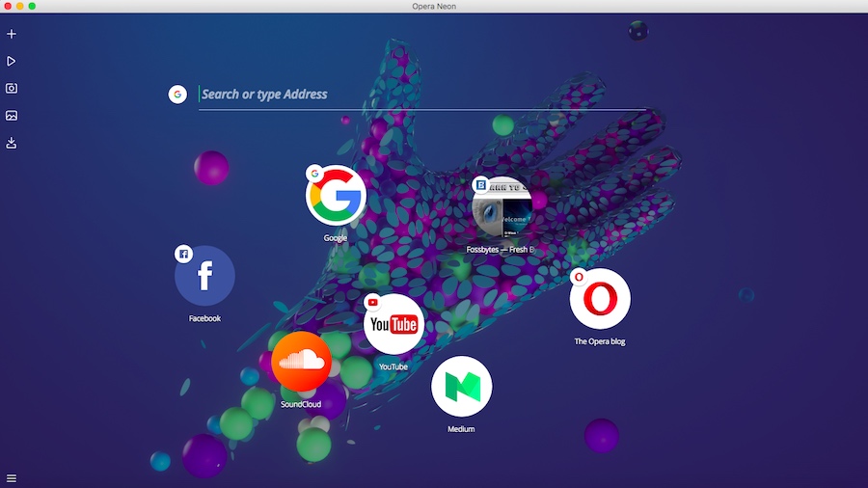Open the SoundCloud speed dial bubble

[301, 362]
